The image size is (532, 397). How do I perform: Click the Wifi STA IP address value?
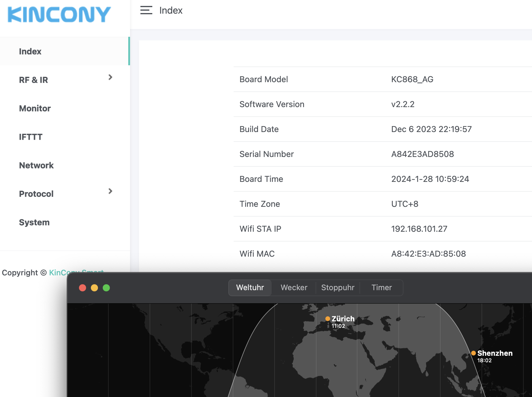point(419,229)
